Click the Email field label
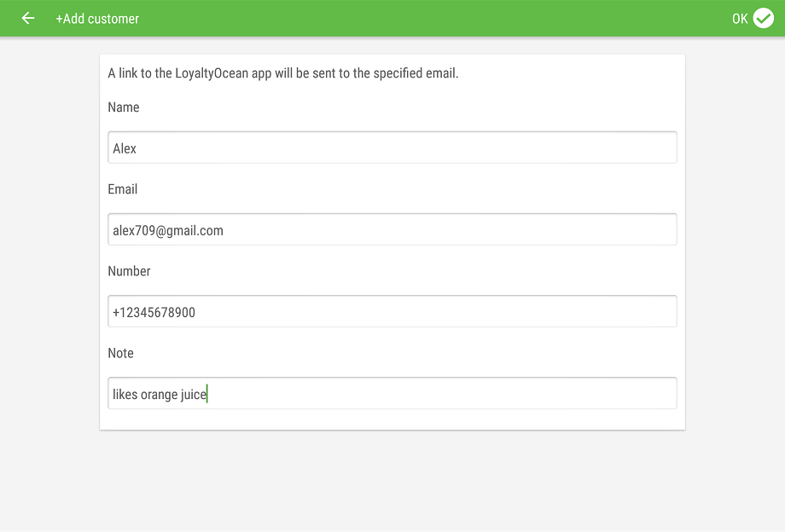Image resolution: width=785 pixels, height=532 pixels. (123, 189)
